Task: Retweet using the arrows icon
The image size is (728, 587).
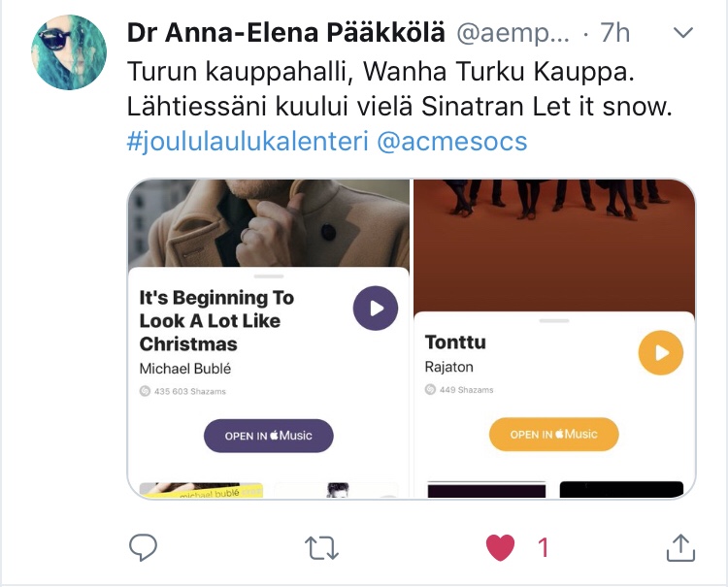Action: (x=321, y=548)
